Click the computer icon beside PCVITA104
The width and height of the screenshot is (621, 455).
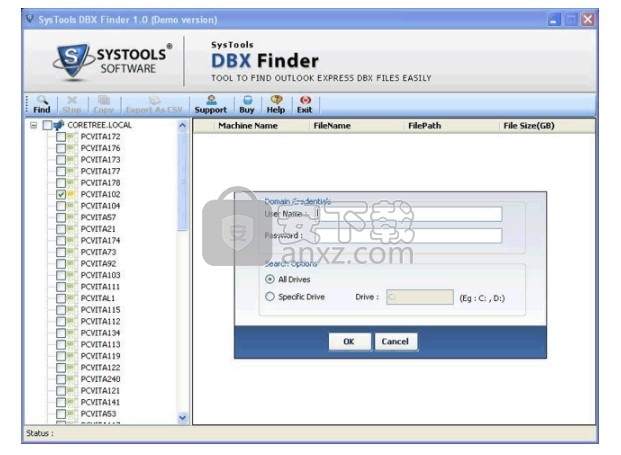pos(72,206)
